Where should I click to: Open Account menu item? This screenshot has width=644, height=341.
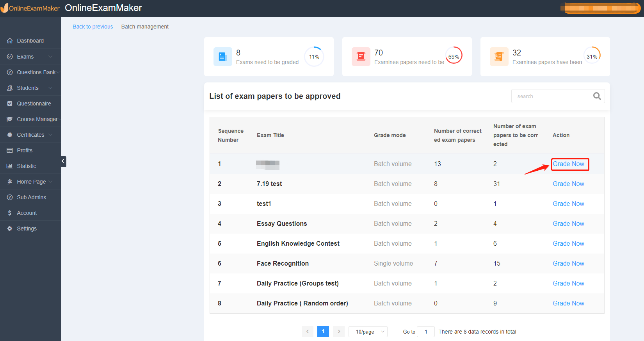tap(30, 213)
